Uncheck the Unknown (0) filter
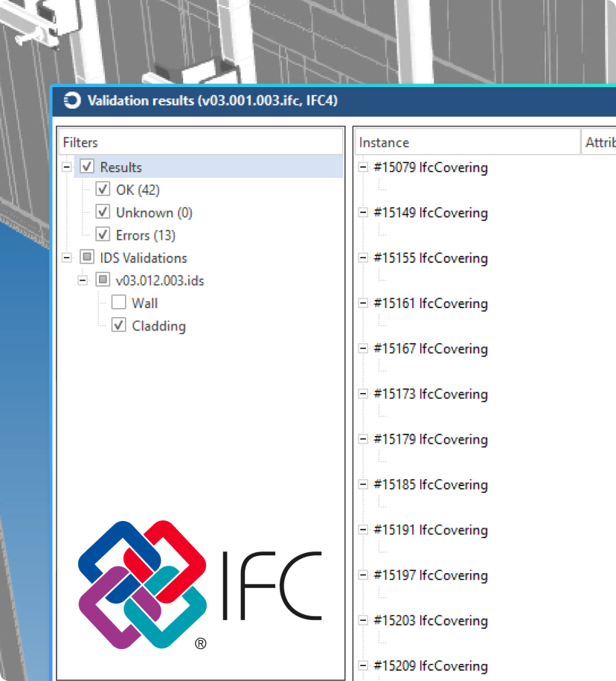This screenshot has width=616, height=681. 103,213
